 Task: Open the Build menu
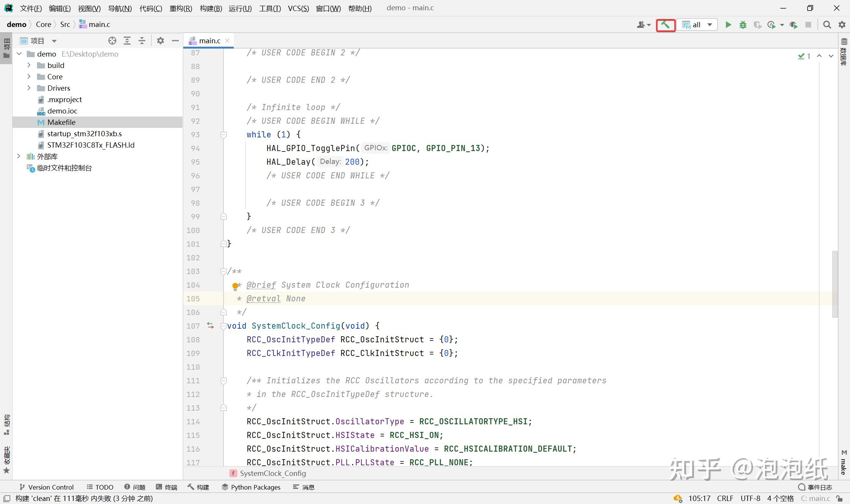(211, 8)
